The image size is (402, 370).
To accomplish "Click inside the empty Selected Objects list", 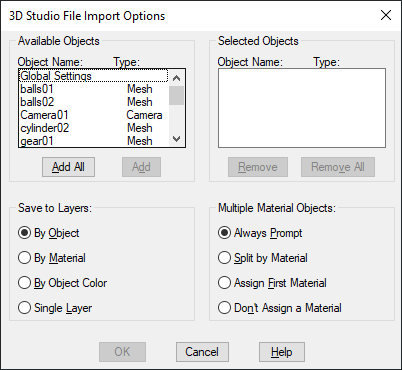I will [x=302, y=108].
